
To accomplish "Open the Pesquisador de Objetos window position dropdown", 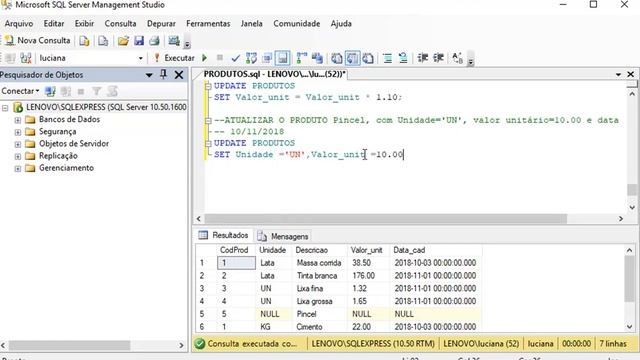I will click(x=149, y=75).
